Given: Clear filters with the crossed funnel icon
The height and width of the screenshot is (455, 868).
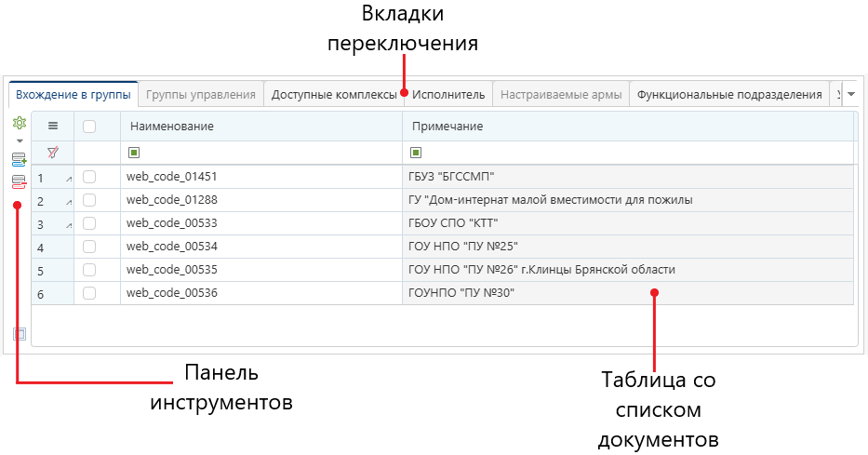Looking at the screenshot, I should tap(53, 153).
